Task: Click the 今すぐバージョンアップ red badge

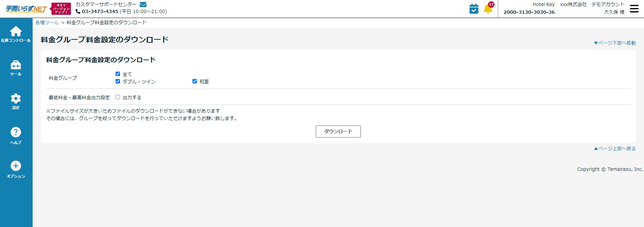Action: pyautogui.click(x=61, y=9)
